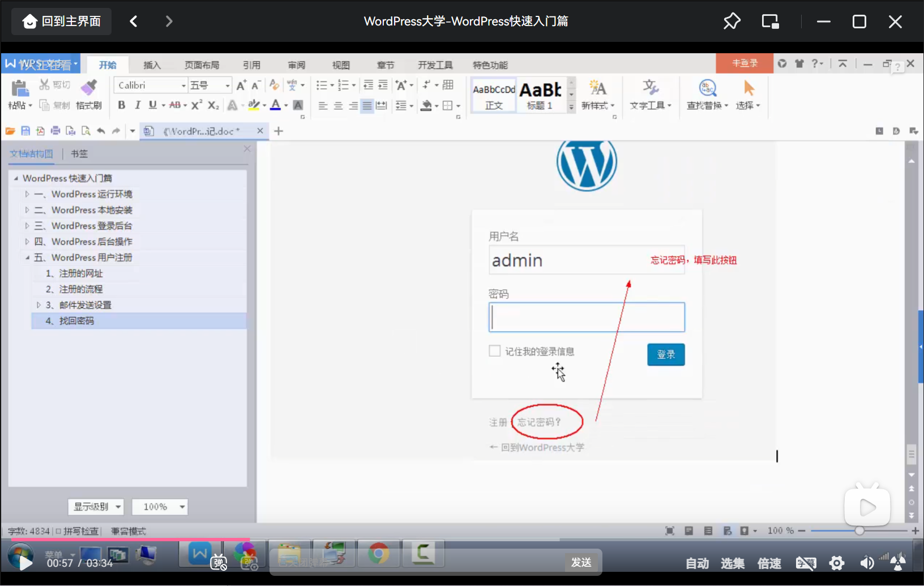Click the 未登录 login button in WPS
Viewport: 924px width, 586px height.
point(745,63)
